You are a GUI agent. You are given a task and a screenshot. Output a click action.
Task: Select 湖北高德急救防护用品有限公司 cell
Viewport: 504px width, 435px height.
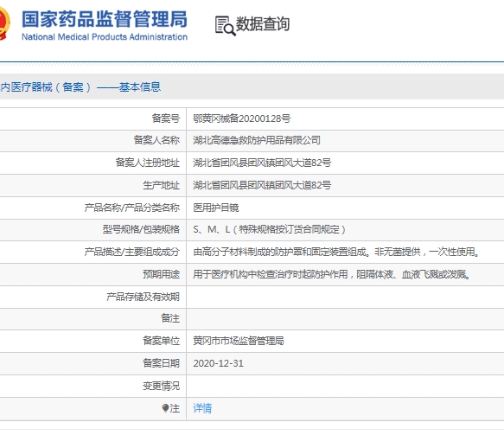(257, 140)
